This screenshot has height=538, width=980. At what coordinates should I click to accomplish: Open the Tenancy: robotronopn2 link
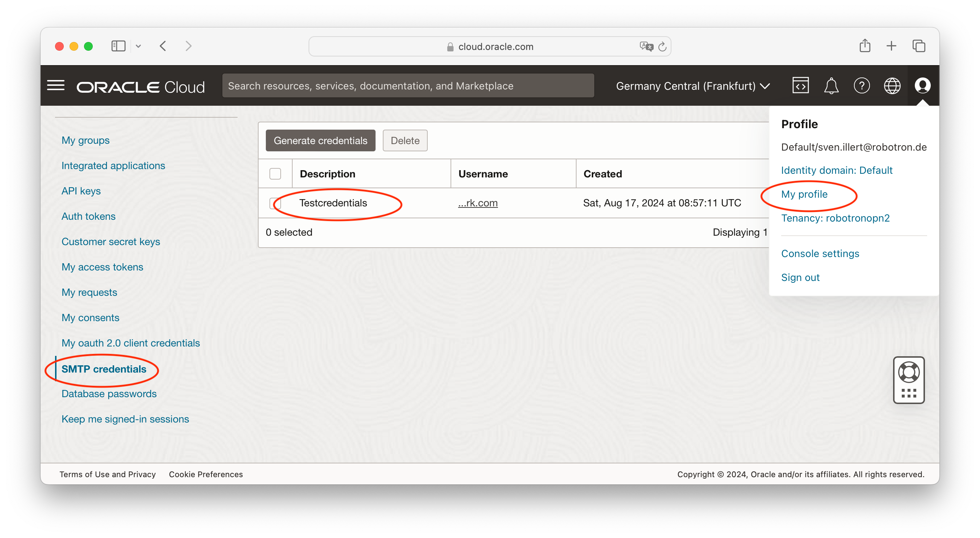[835, 218]
